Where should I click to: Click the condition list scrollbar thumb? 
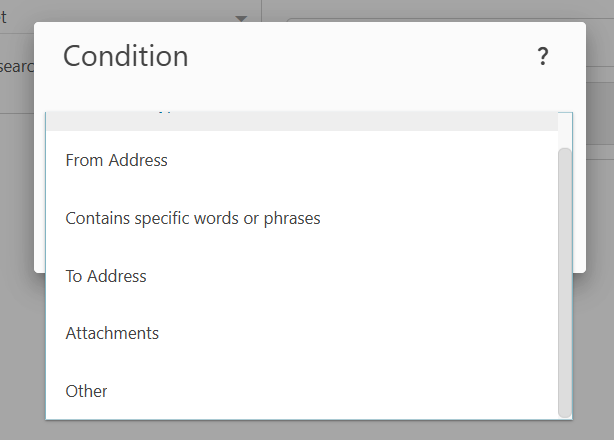point(565,280)
